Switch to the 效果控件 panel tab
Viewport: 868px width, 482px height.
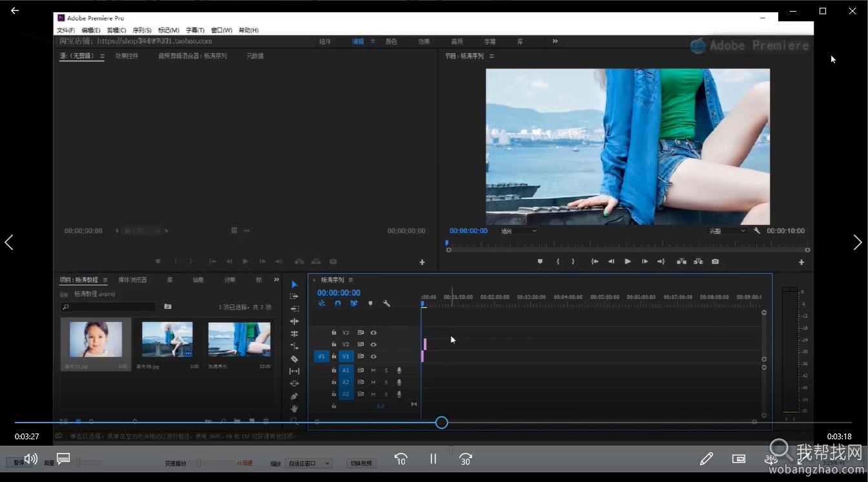(x=127, y=56)
